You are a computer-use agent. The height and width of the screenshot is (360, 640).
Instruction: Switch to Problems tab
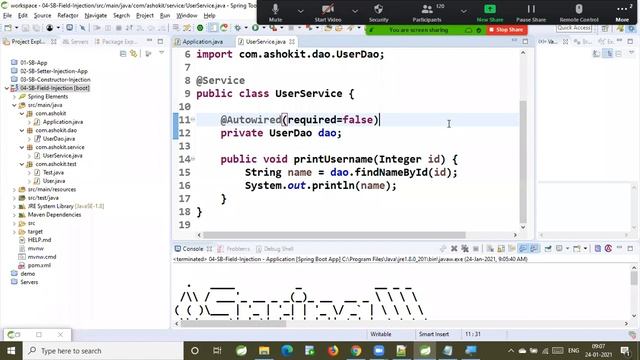[233, 249]
